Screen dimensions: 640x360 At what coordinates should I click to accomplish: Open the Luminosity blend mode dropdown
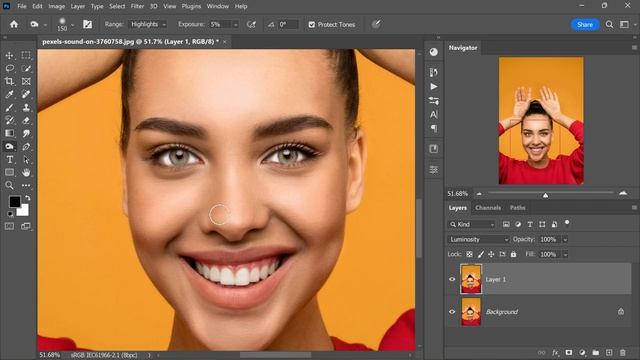[479, 239]
